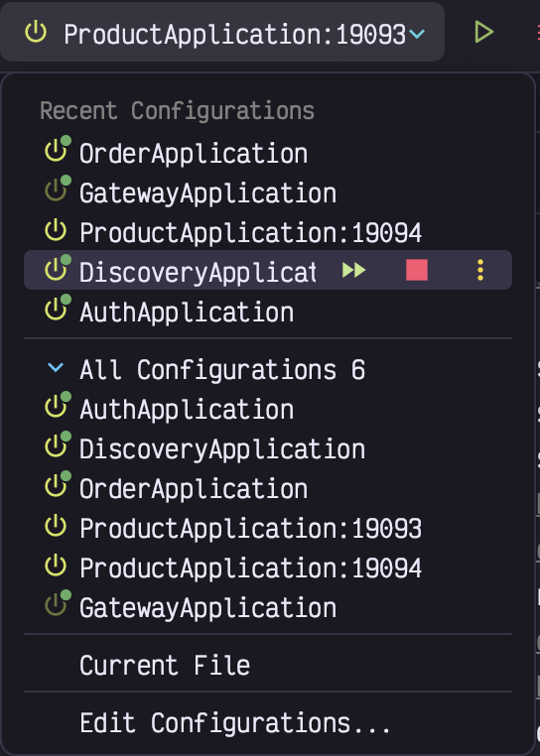The image size is (540, 756).
Task: Choose OrderApplication in All Configurations list
Action: [x=268, y=488]
